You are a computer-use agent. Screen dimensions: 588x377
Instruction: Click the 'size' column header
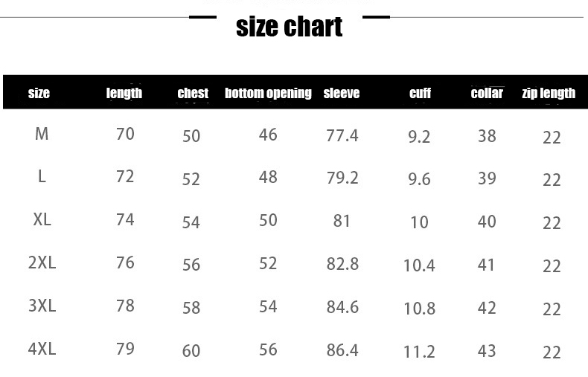pyautogui.click(x=39, y=93)
